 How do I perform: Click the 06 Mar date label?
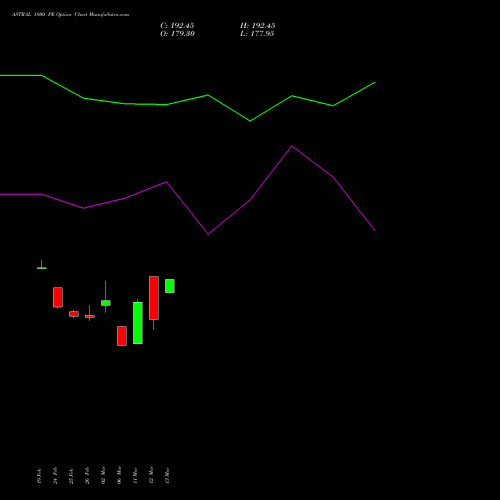[x=119, y=475]
